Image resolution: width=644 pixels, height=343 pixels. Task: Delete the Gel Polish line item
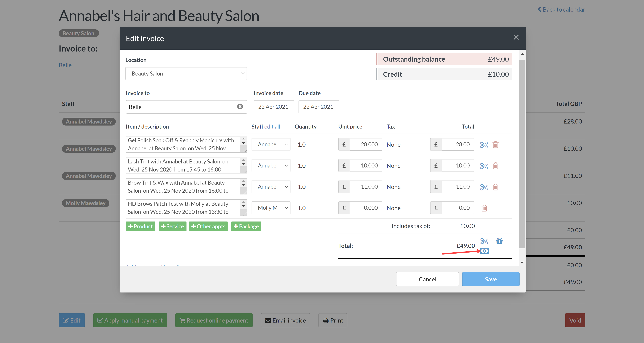(x=495, y=145)
